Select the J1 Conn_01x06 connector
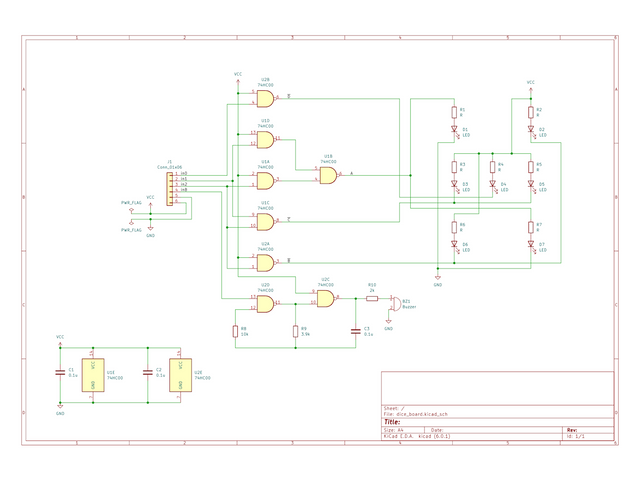Image resolution: width=640 pixels, height=480 pixels. [x=169, y=187]
